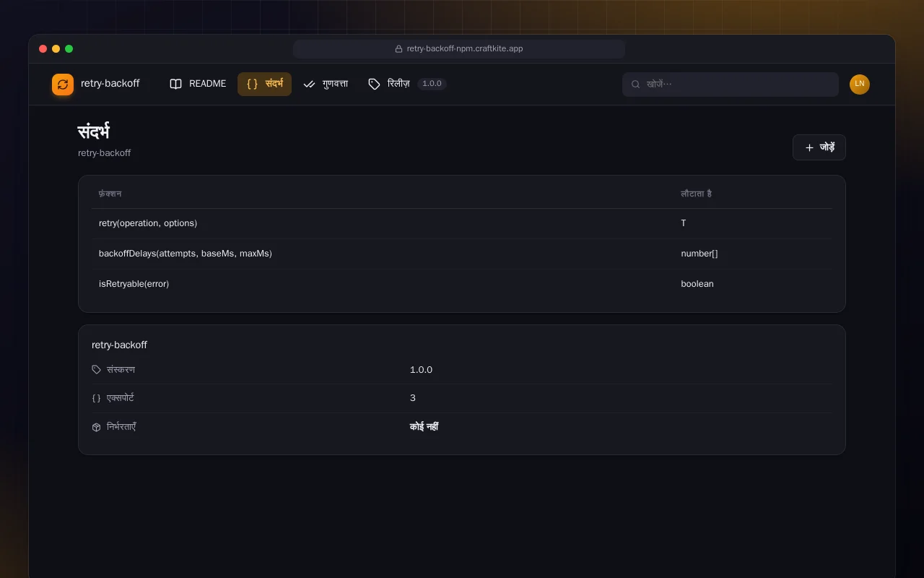The width and height of the screenshot is (924, 578).
Task: Click the tag icon beside रिलीज़
Action: pos(374,84)
